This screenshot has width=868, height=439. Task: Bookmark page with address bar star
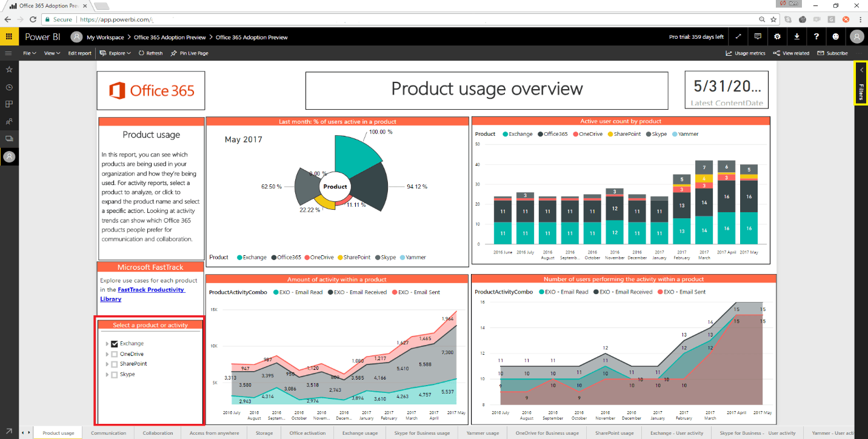[x=774, y=19]
